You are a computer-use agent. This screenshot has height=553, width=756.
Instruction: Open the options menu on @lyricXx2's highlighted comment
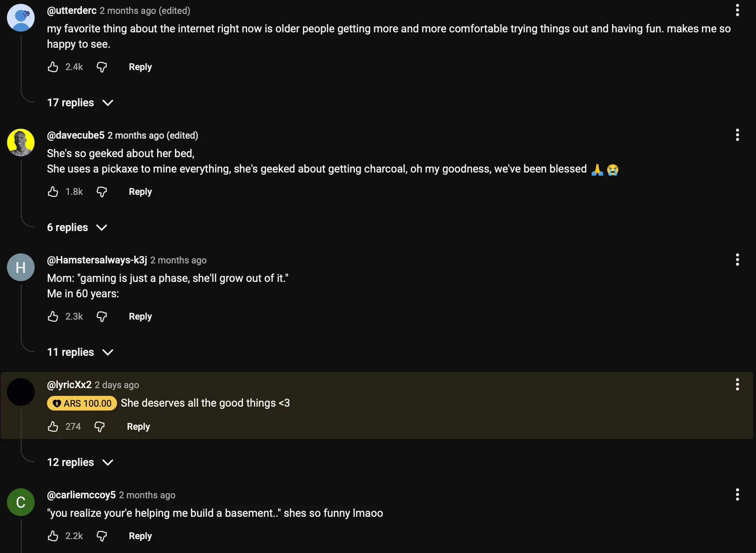coord(737,384)
